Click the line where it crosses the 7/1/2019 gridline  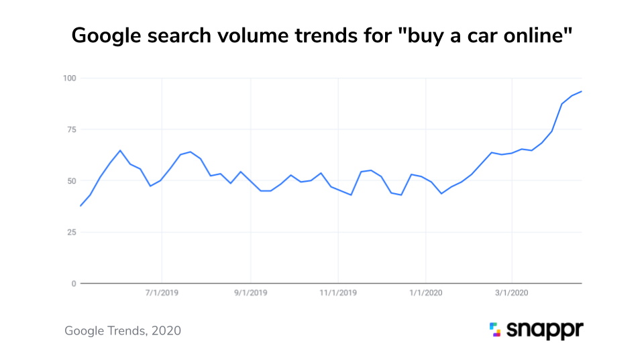(162, 180)
